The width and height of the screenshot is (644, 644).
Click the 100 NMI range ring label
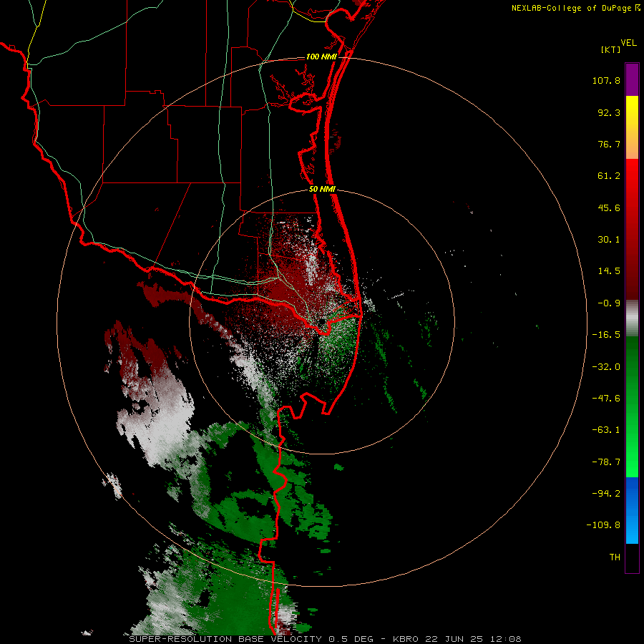click(x=321, y=57)
